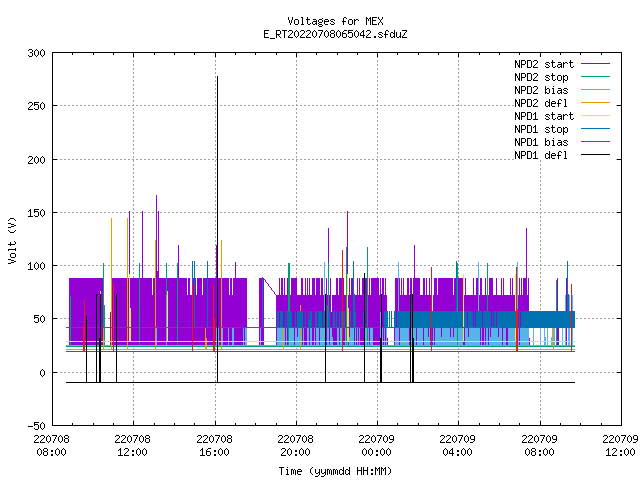Click the 'Volt (V)' y-axis label
640x480 pixels.
(12, 241)
